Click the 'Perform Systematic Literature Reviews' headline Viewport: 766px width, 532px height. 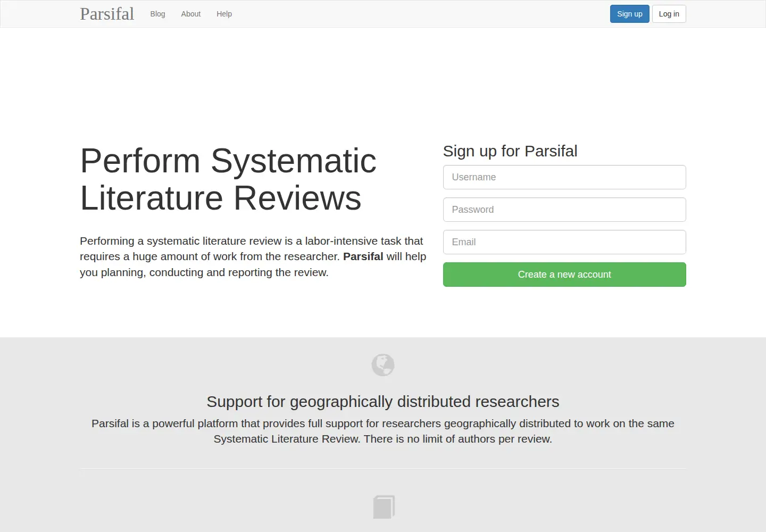pyautogui.click(x=228, y=179)
